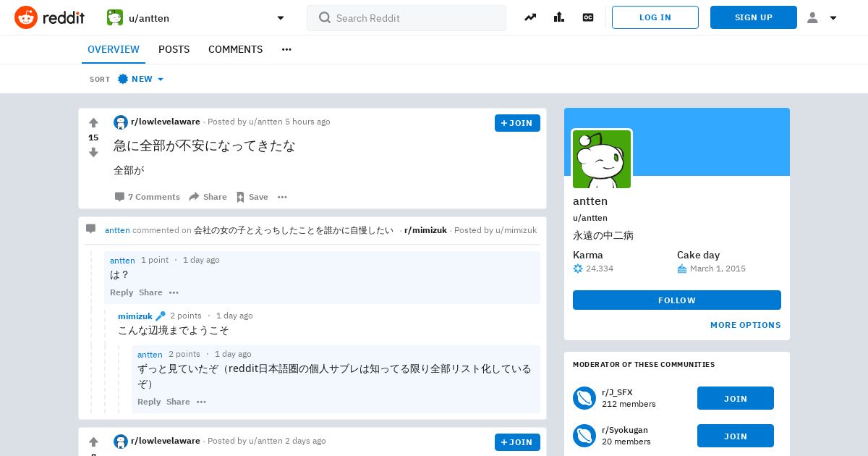The image size is (868, 456).
Task: Join r/lowlevelaware from the 5 hours ago post
Action: coord(517,123)
